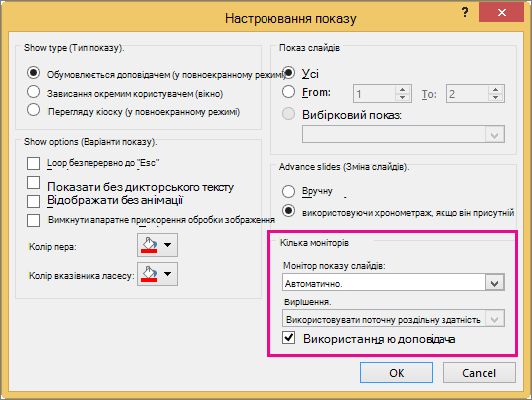Open Монітор показу слайдів dropdown
Viewport: 532px width, 400px height.
[x=494, y=283]
